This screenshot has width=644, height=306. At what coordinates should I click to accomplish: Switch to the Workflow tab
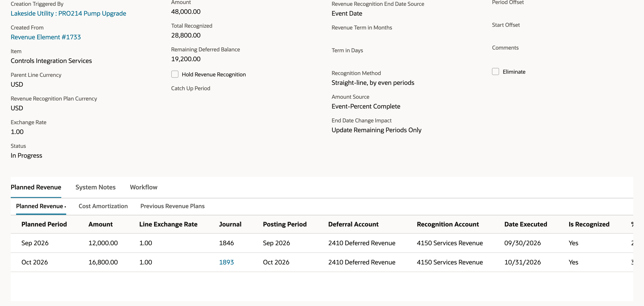click(x=144, y=187)
